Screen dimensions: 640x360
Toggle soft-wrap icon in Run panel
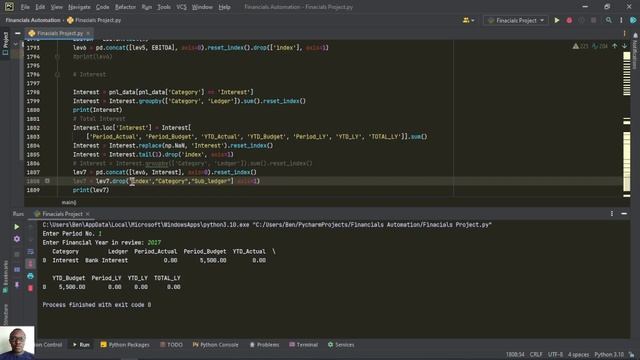[31, 251]
